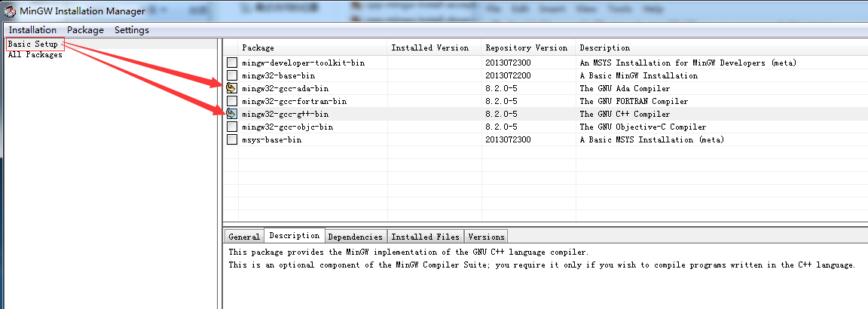The width and height of the screenshot is (868, 309).
Task: Click 'The GNU FORTRAN Compiler' description
Action: (634, 101)
